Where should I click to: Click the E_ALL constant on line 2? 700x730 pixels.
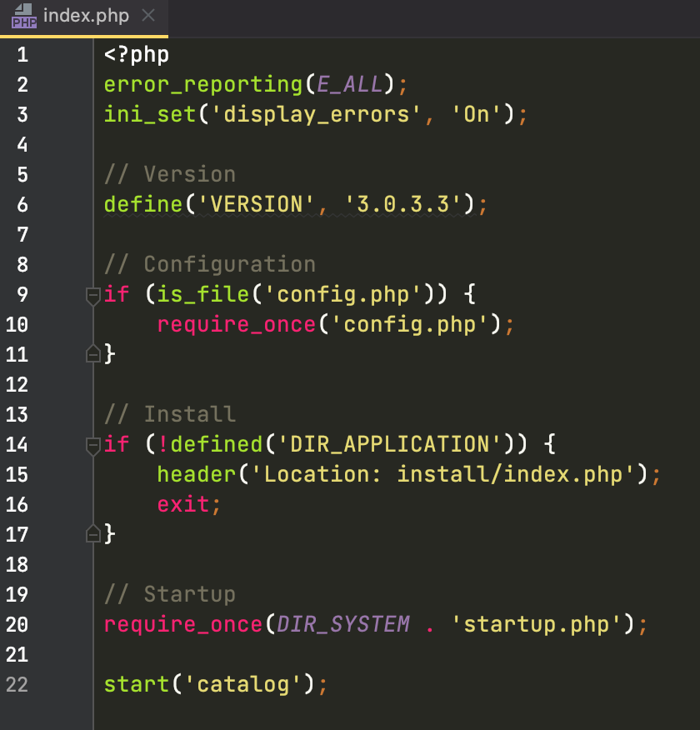(x=349, y=85)
